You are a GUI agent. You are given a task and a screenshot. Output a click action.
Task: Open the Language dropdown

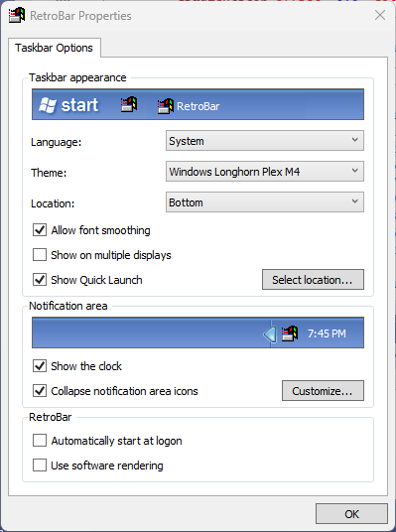pyautogui.click(x=265, y=141)
